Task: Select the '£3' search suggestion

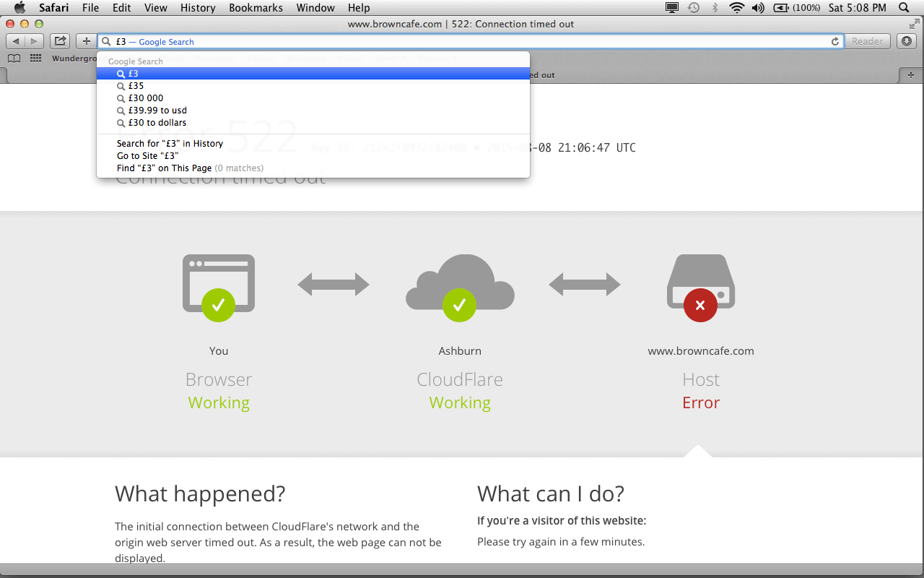Action: click(313, 74)
